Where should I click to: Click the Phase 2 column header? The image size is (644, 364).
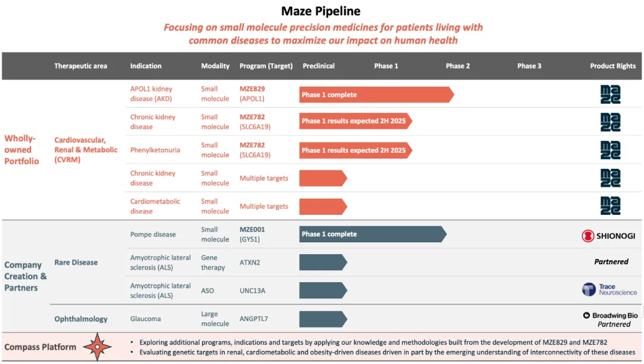tap(457, 66)
